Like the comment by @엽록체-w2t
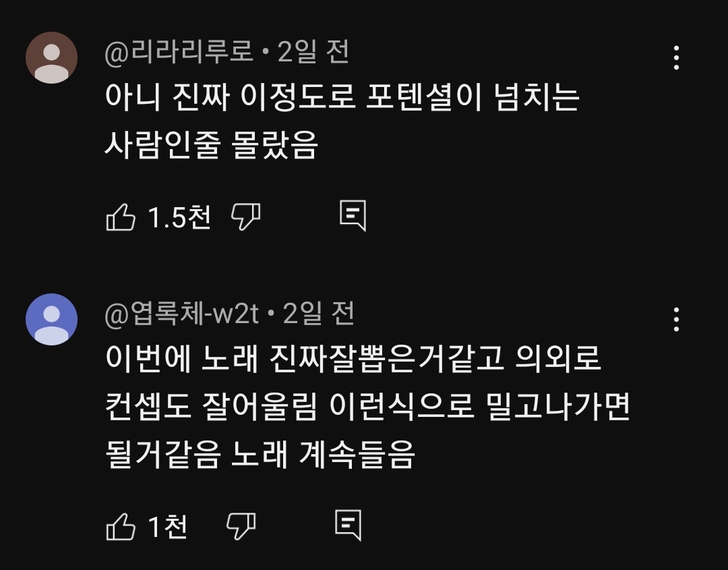Screen dimensions: 728x570 121,527
